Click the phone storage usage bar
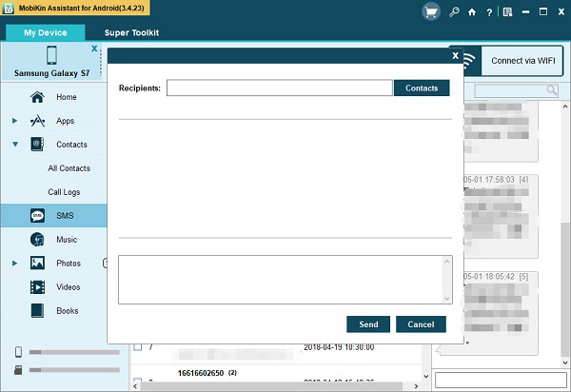 coord(74,352)
